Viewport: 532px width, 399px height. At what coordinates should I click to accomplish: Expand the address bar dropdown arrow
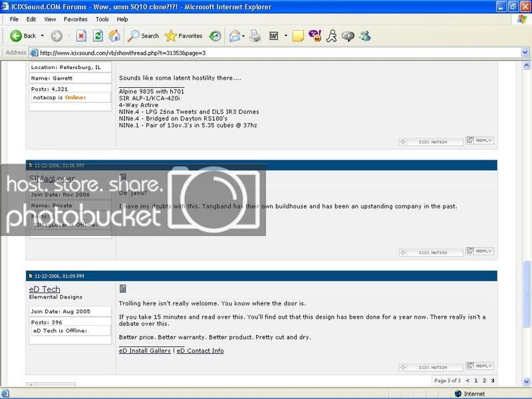(x=525, y=53)
